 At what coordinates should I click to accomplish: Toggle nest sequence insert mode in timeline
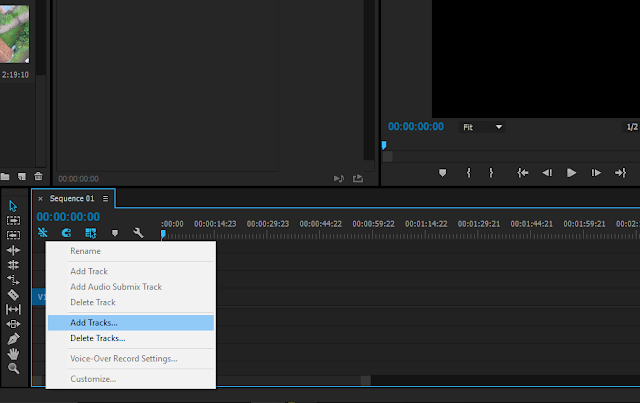point(42,233)
